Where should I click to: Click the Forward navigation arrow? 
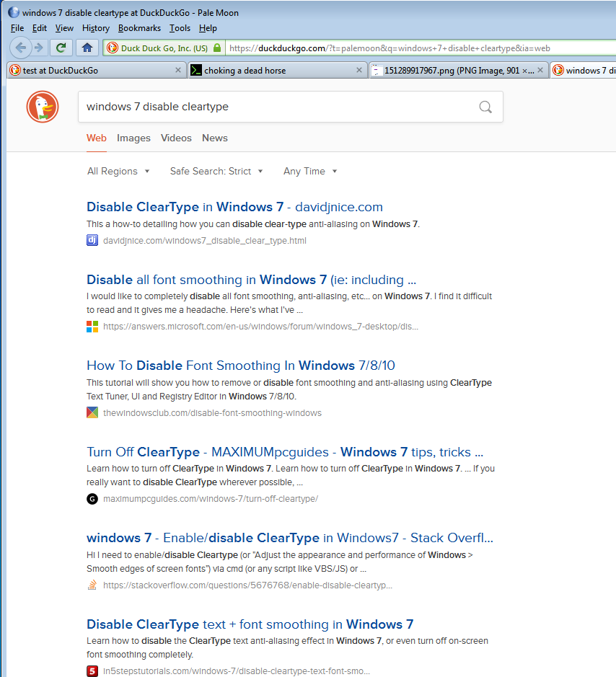click(x=39, y=48)
